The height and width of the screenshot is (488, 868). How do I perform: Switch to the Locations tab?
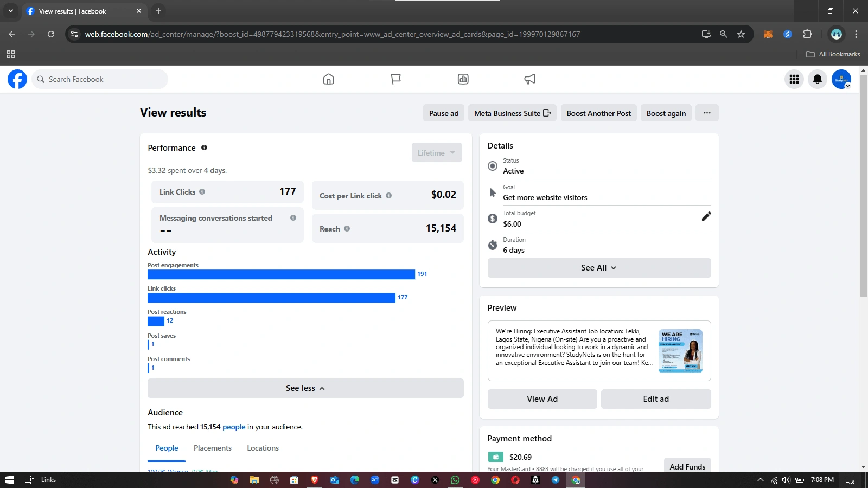263,448
